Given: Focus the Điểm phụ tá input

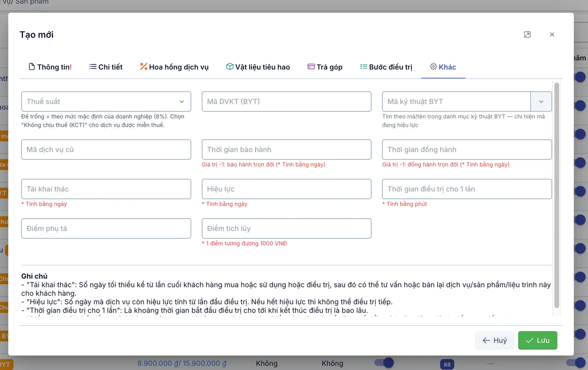Looking at the screenshot, I should [x=106, y=229].
